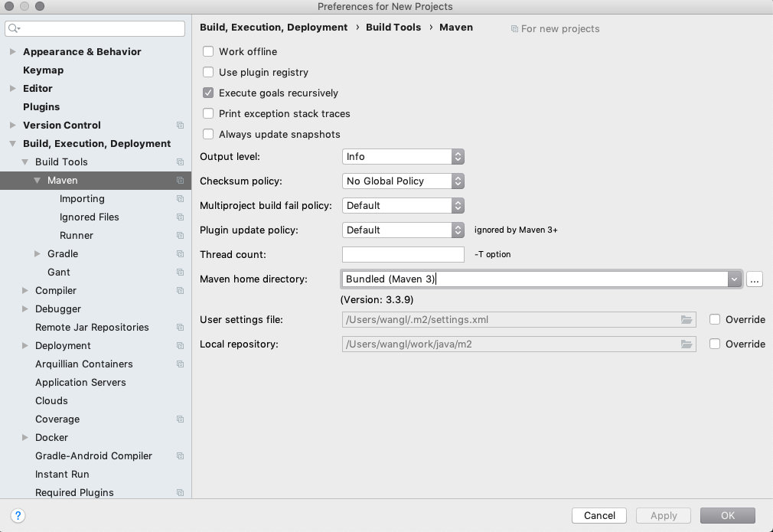Open the Application Servers settings page
The width and height of the screenshot is (773, 532).
80,383
